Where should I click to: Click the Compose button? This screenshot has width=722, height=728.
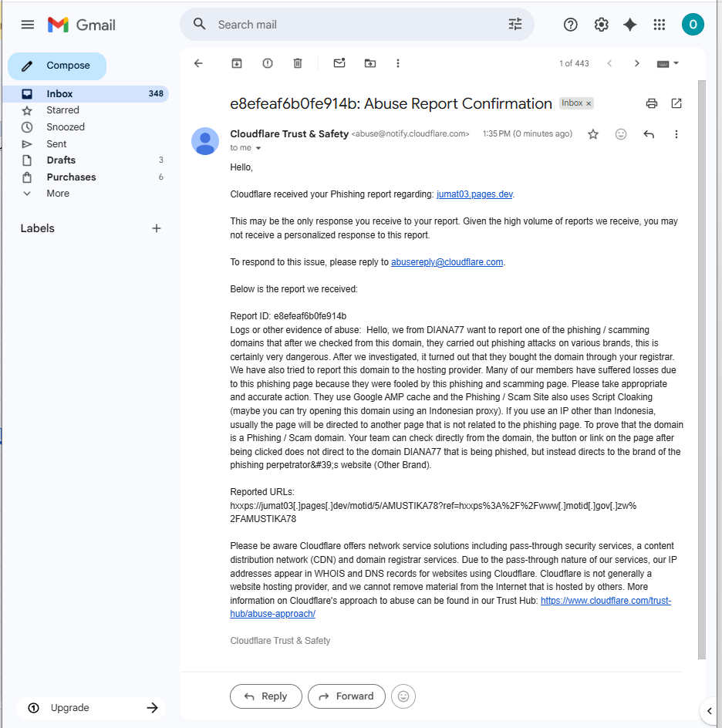[57, 66]
